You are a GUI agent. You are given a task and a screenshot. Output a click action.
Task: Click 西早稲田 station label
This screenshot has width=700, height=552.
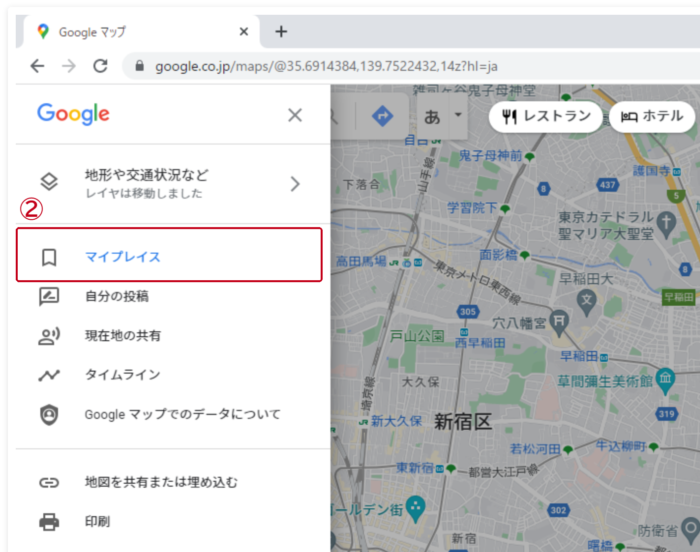pyautogui.click(x=480, y=343)
